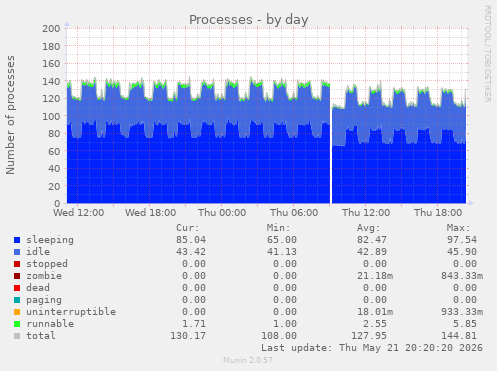The width and height of the screenshot is (497, 371).
Task: Click the 'Number of processes' axis label
Action: coord(11,115)
